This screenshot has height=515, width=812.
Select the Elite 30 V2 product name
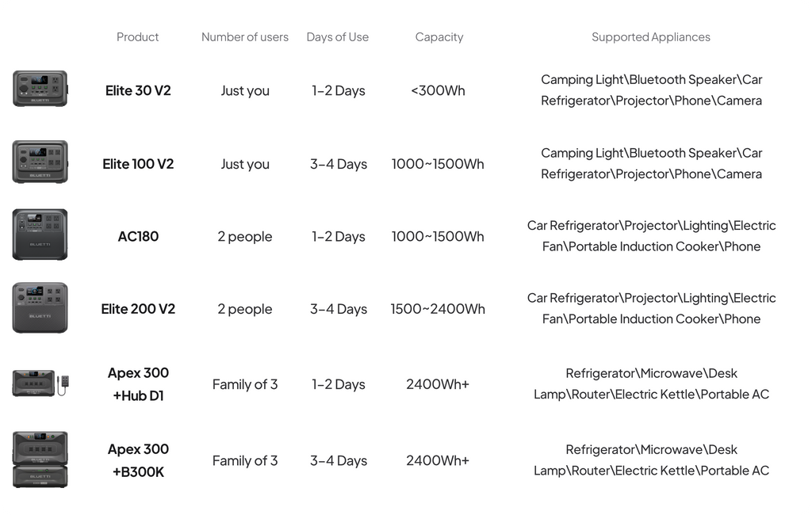pos(138,90)
